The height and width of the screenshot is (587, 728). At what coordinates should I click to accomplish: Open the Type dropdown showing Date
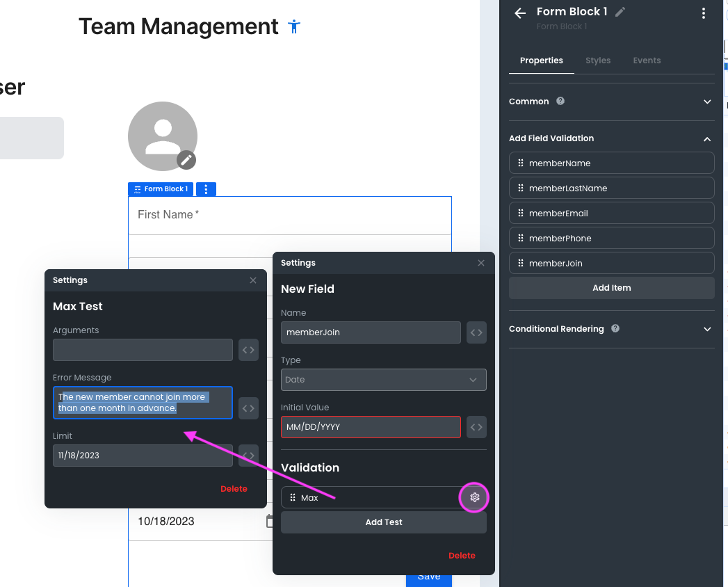point(383,380)
